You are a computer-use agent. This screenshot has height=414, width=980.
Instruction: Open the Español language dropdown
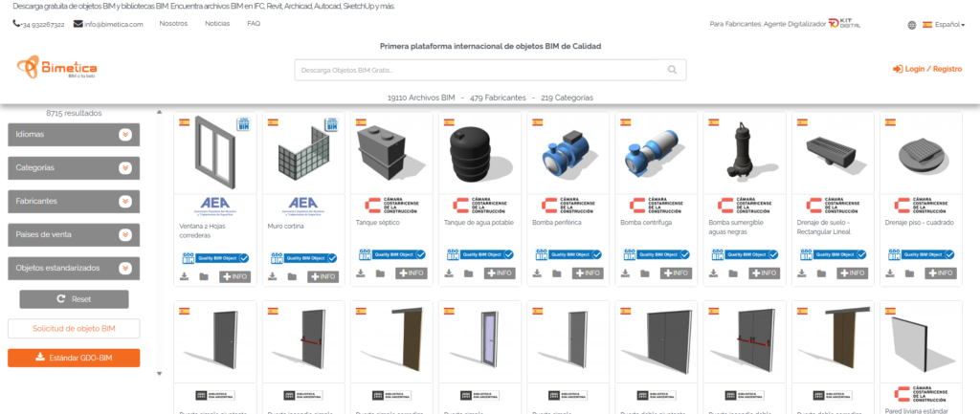(944, 25)
